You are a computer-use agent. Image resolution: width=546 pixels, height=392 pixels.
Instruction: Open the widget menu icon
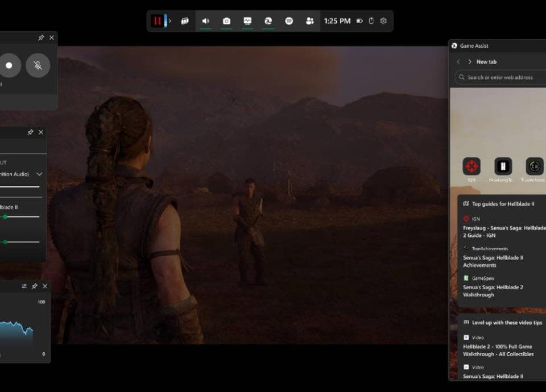click(x=185, y=21)
